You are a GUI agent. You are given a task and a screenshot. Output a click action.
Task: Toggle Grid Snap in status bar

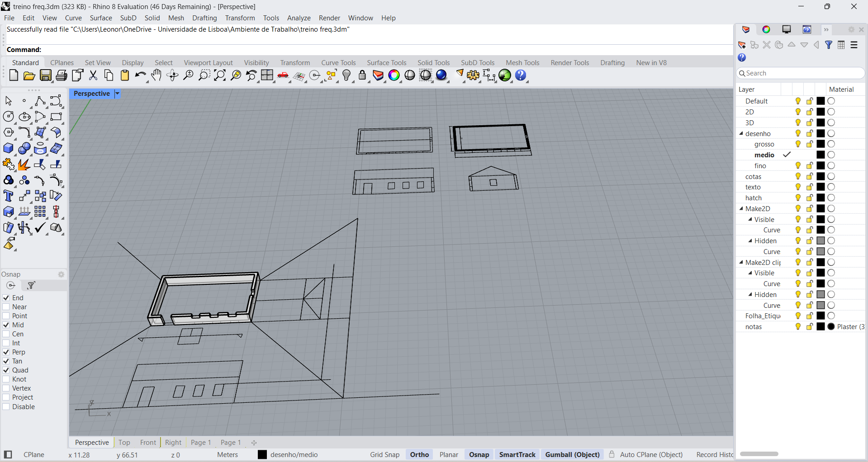click(384, 455)
